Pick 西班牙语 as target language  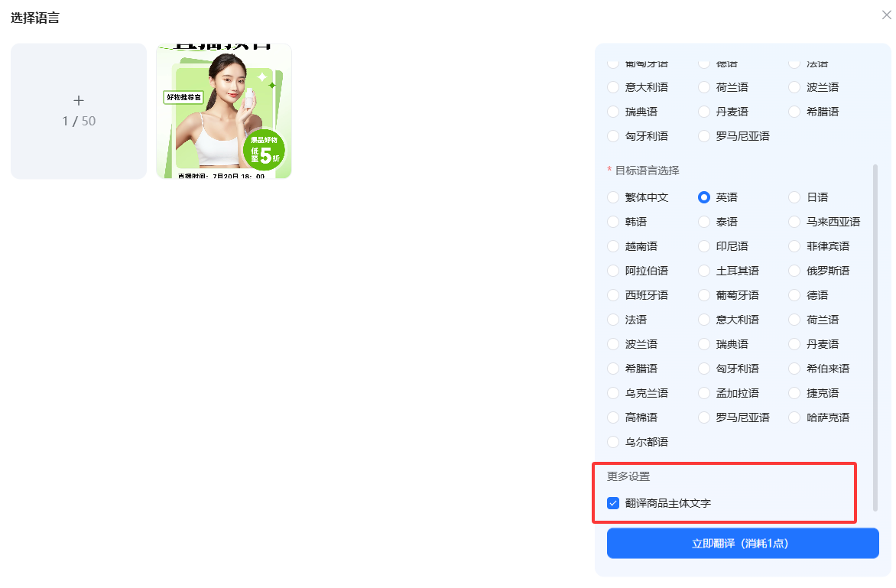pyautogui.click(x=613, y=295)
